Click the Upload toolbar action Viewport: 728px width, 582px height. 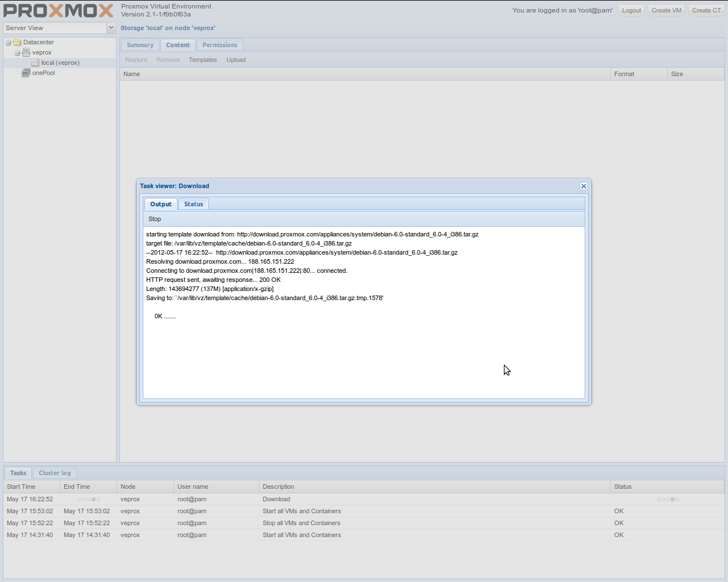click(x=235, y=60)
